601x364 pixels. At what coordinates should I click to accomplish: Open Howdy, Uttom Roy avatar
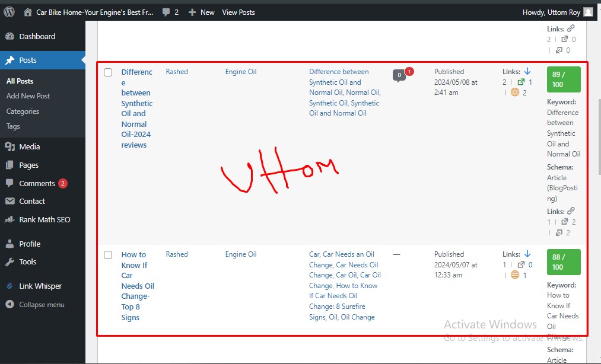[588, 12]
